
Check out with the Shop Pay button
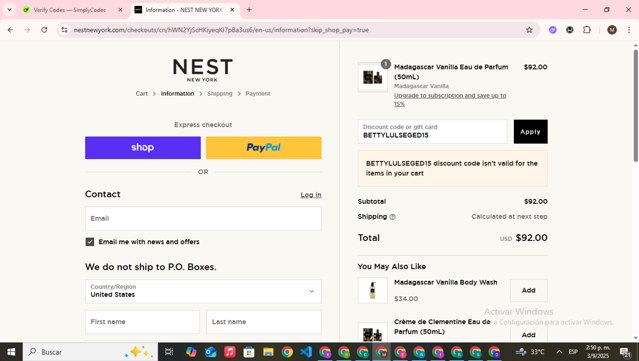[x=143, y=147]
